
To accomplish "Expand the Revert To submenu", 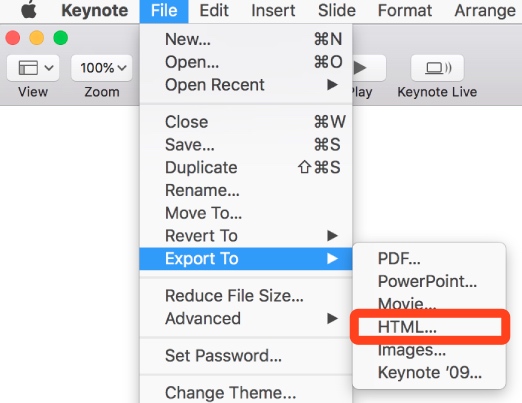I will 246,236.
